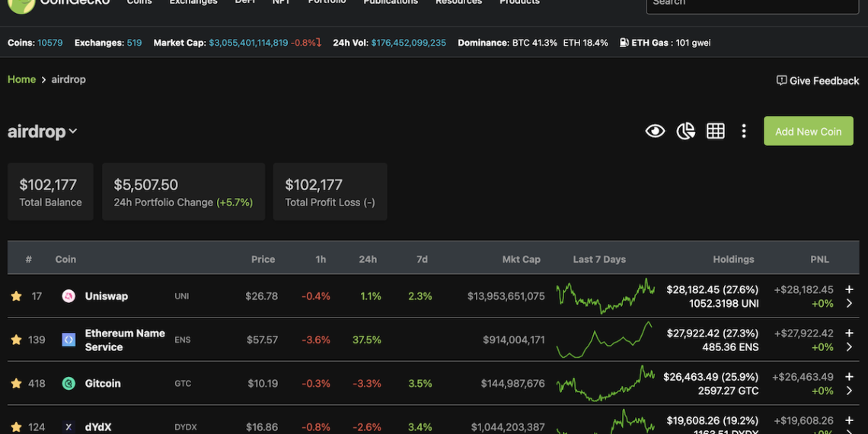Click the Ethereum Name Service logo icon
This screenshot has width=868, height=434.
point(69,340)
